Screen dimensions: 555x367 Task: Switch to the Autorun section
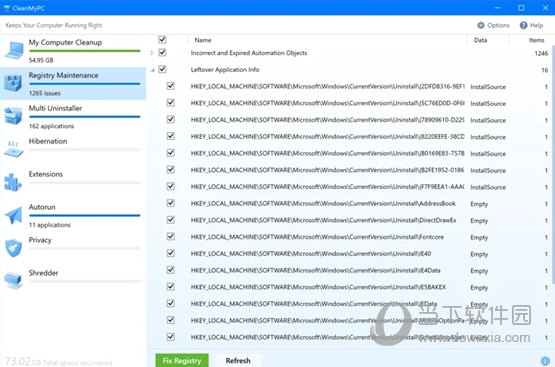tap(73, 215)
